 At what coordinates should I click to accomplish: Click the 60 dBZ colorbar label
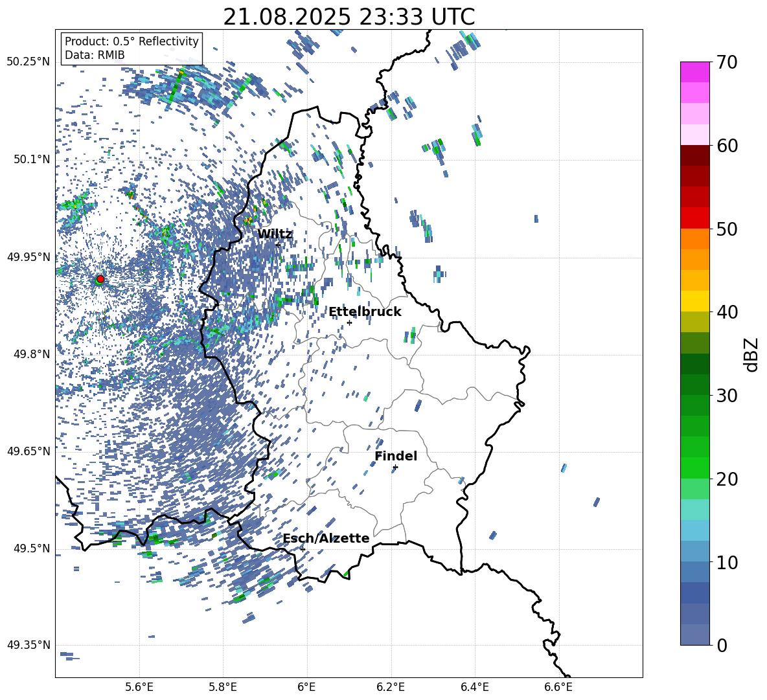pos(726,146)
